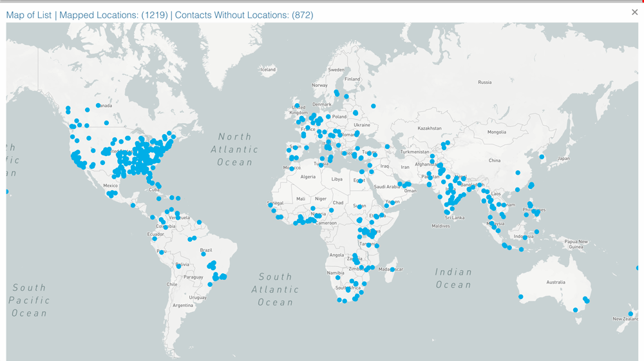Image resolution: width=644 pixels, height=361 pixels.
Task: Click the Norway country label
Action: click(x=319, y=86)
